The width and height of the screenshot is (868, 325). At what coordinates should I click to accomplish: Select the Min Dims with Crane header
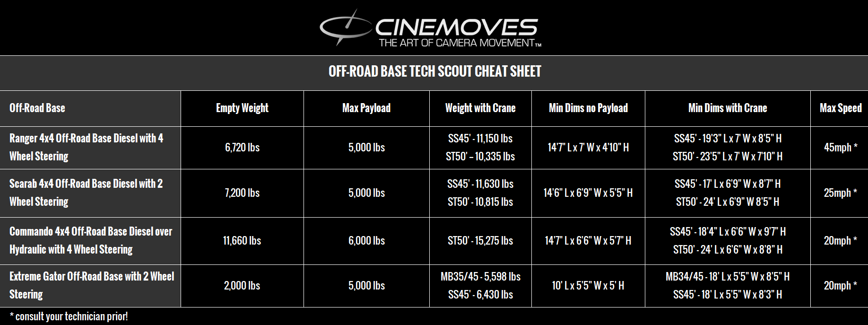coord(728,108)
